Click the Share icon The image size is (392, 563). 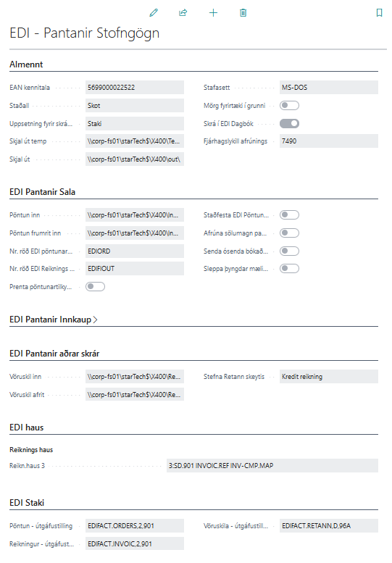tap(183, 13)
